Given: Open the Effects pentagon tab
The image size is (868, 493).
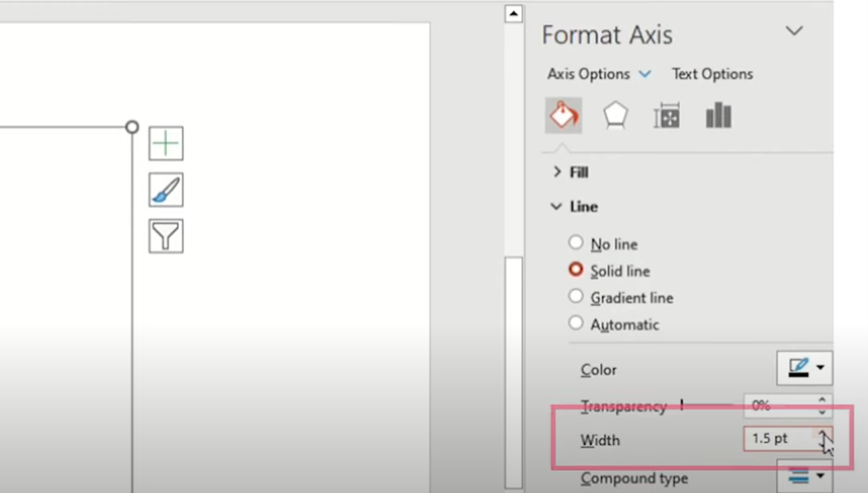Looking at the screenshot, I should pyautogui.click(x=615, y=116).
